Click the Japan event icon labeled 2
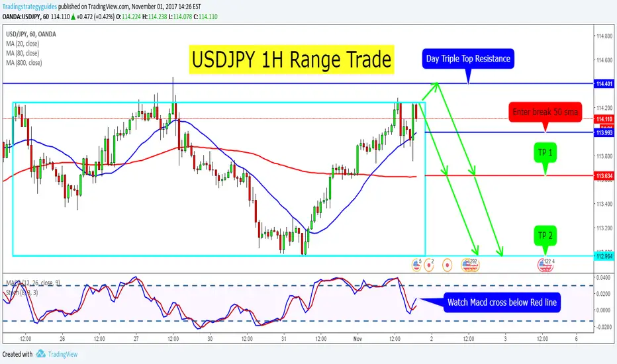The width and height of the screenshot is (617, 364). 429,265
